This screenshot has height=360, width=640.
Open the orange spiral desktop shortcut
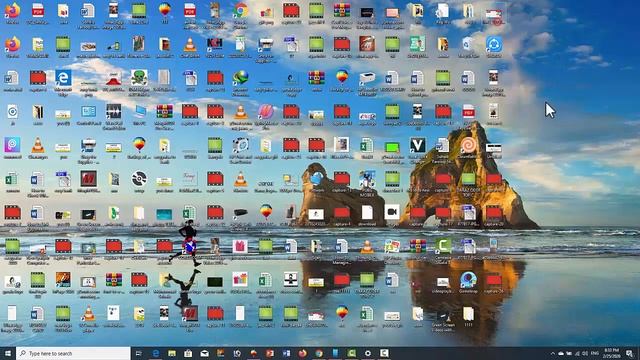[468, 145]
